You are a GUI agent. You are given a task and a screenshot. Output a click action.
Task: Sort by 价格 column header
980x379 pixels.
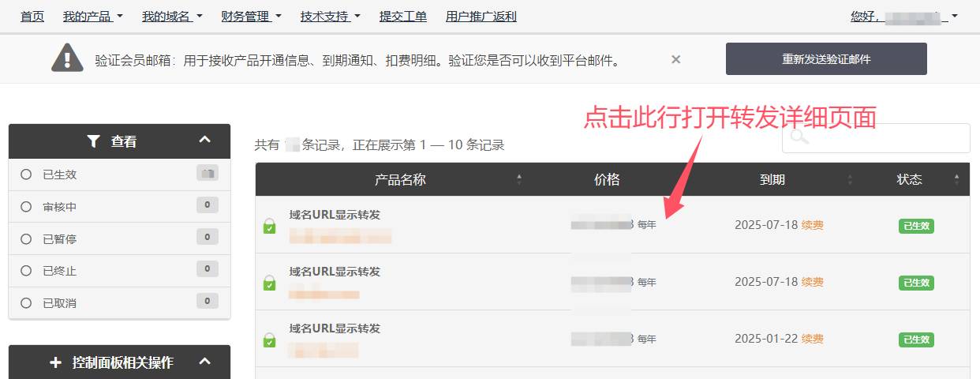607,179
